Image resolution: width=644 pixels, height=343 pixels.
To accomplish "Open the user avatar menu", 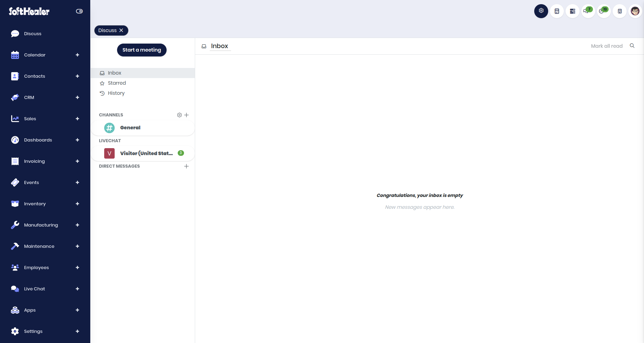I will click(635, 11).
